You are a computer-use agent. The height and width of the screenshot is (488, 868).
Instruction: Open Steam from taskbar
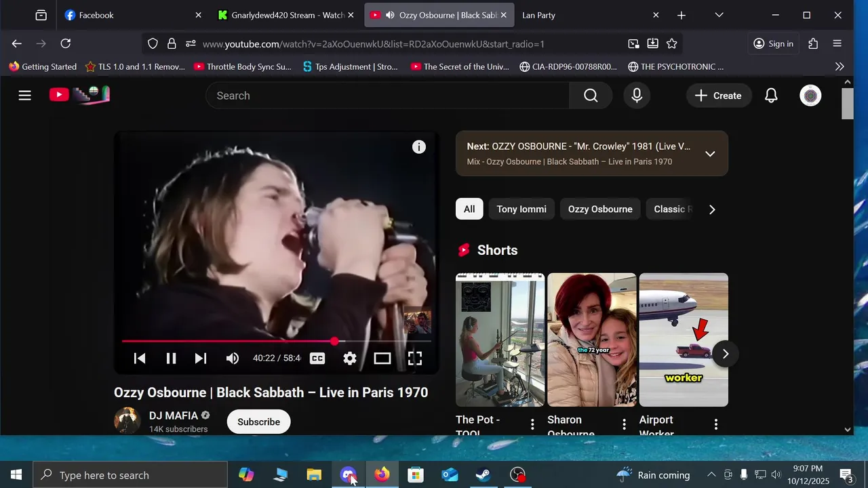click(484, 475)
